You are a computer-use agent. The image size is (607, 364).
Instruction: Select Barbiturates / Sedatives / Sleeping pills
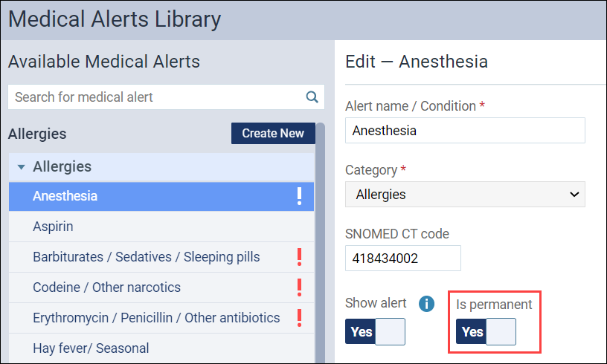pos(161,257)
